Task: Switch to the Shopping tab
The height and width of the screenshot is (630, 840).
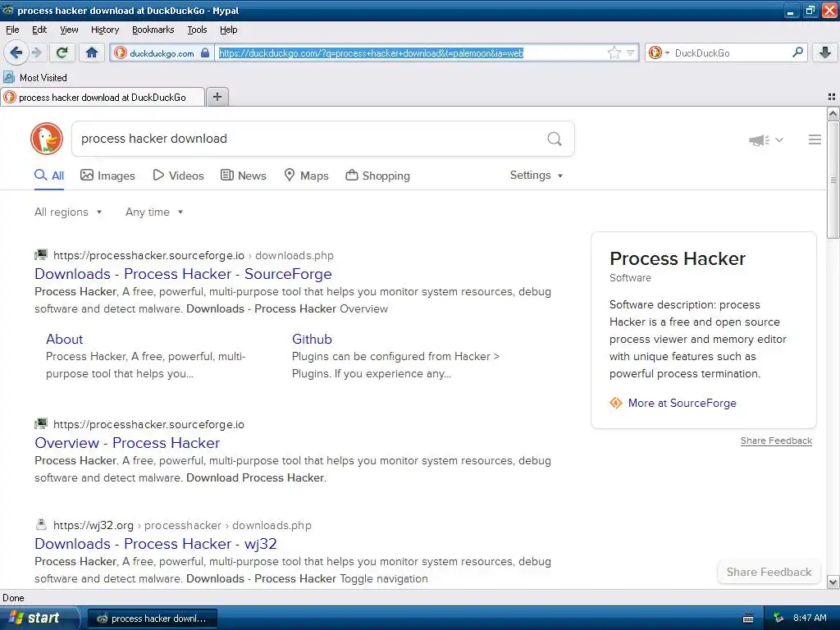Action: pyautogui.click(x=377, y=176)
